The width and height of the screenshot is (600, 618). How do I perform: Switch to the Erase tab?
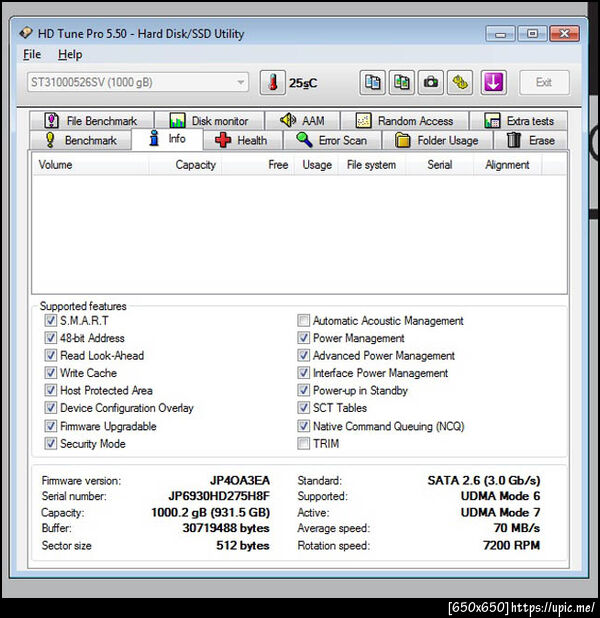(531, 140)
